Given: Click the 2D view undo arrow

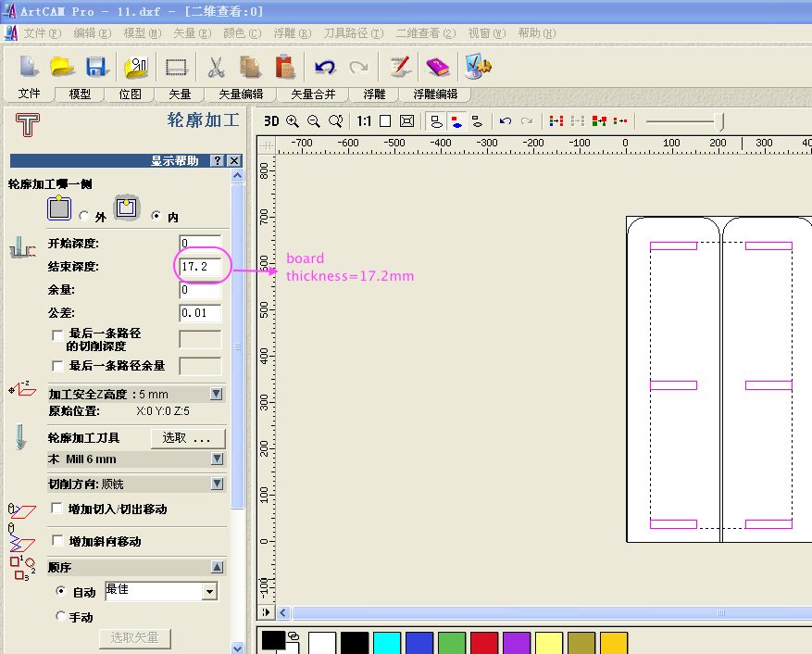Looking at the screenshot, I should click(506, 121).
